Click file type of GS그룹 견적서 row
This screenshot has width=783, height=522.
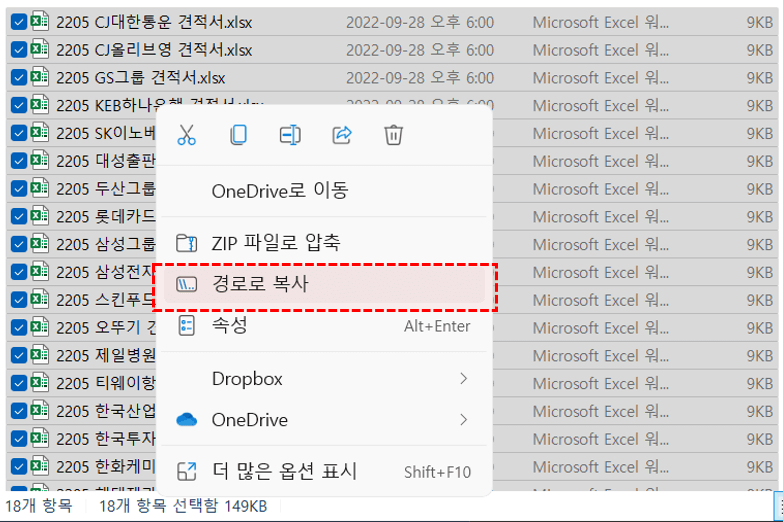(601, 78)
